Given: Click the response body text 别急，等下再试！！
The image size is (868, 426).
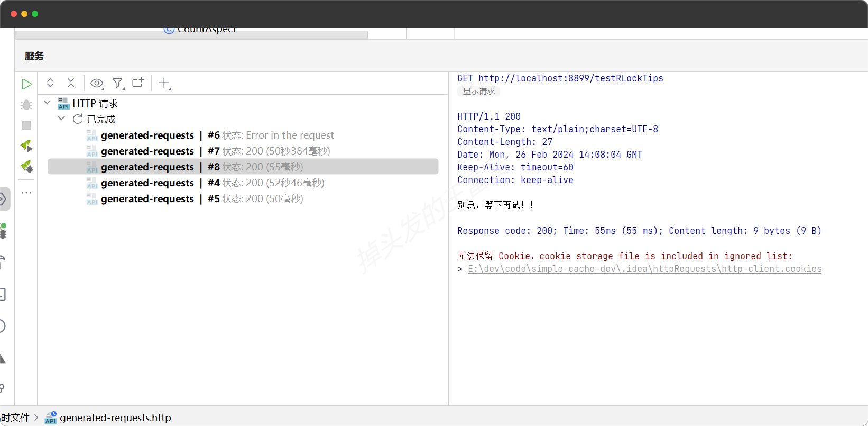Looking at the screenshot, I should 496,205.
